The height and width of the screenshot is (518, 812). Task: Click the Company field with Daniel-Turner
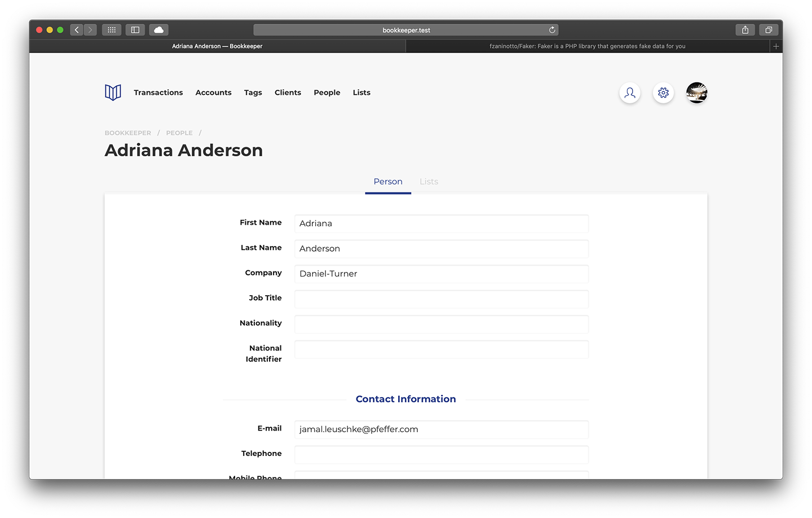click(x=442, y=274)
